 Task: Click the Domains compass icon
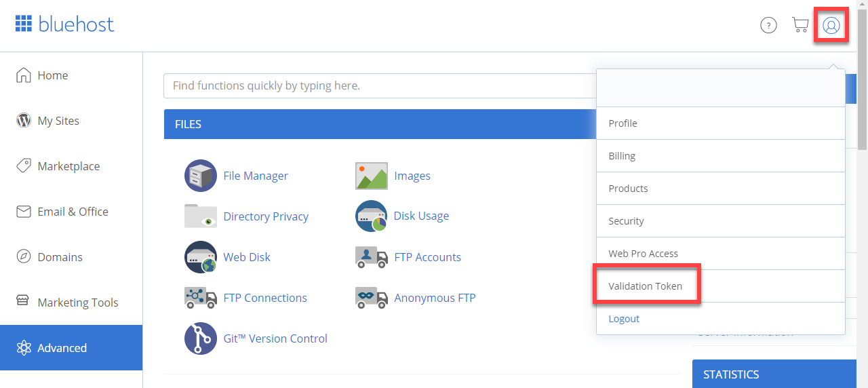point(24,256)
